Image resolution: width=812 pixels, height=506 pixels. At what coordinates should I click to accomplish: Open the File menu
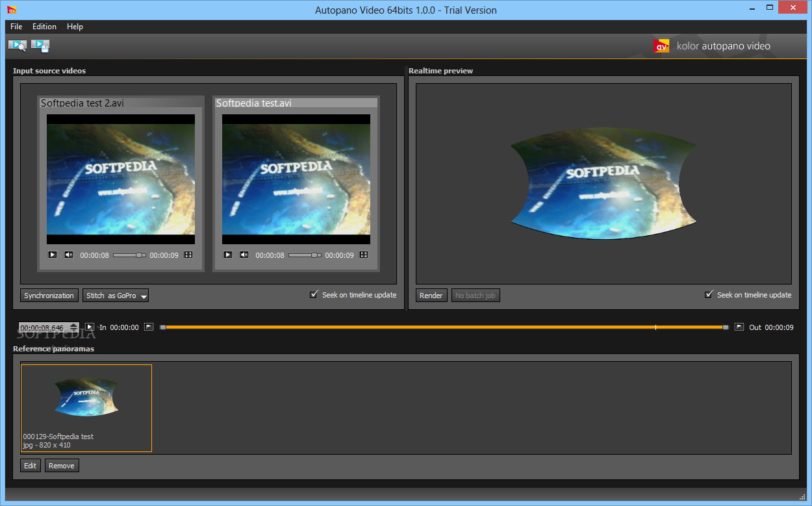coord(16,27)
